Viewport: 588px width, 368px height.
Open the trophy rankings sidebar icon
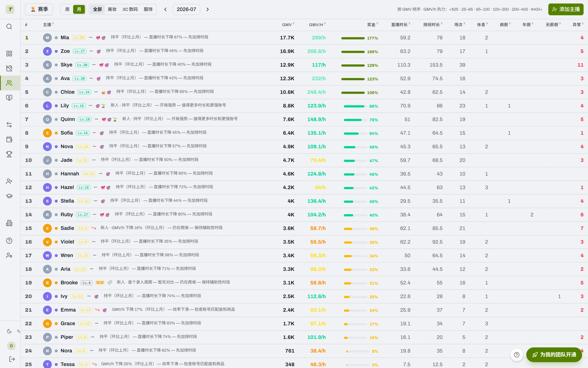(x=9, y=154)
